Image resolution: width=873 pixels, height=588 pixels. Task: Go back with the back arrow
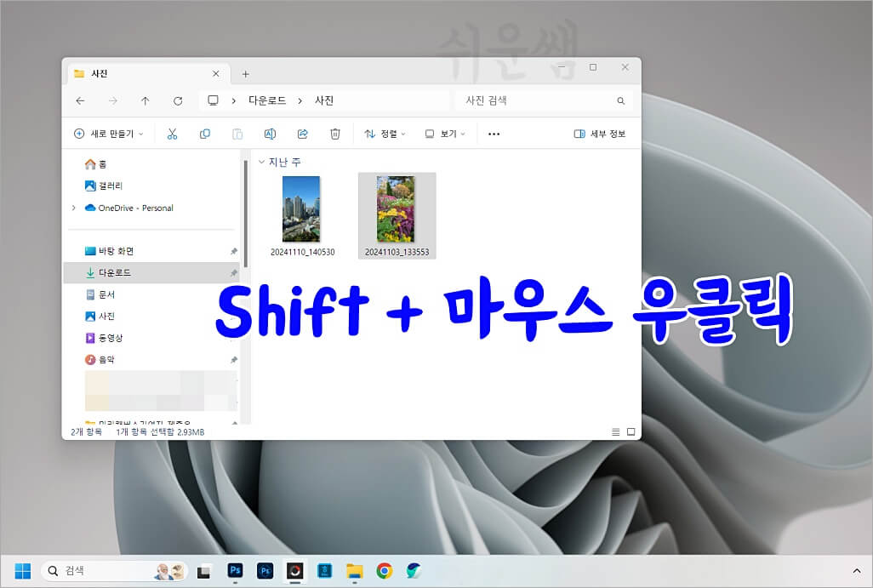tap(80, 100)
